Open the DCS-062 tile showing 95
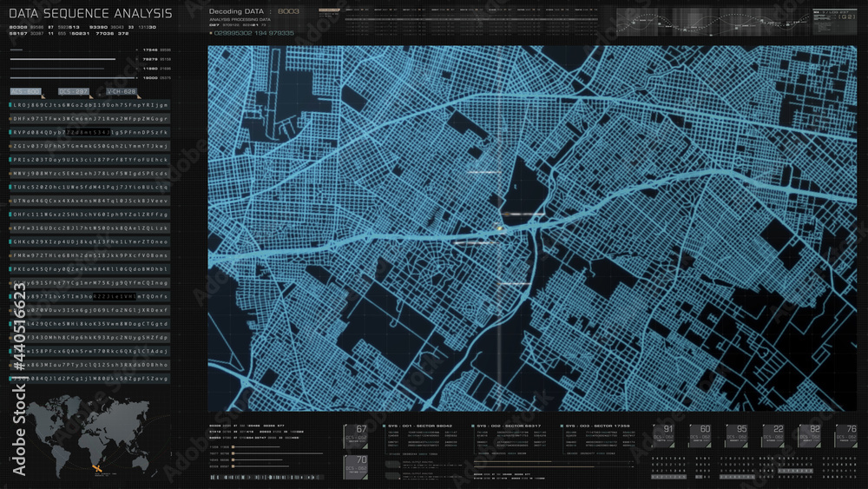868x489 pixels. [x=737, y=436]
